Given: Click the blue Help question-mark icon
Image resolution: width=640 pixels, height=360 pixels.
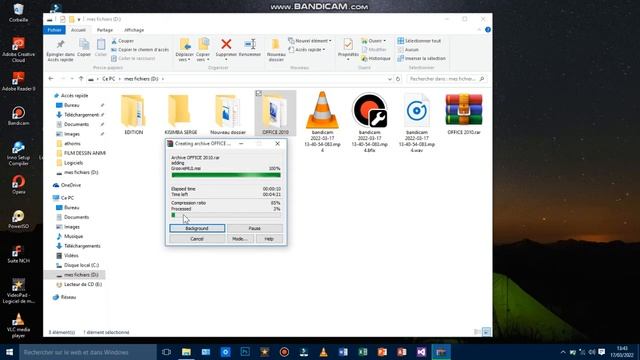Looking at the screenshot, I should (x=488, y=30).
